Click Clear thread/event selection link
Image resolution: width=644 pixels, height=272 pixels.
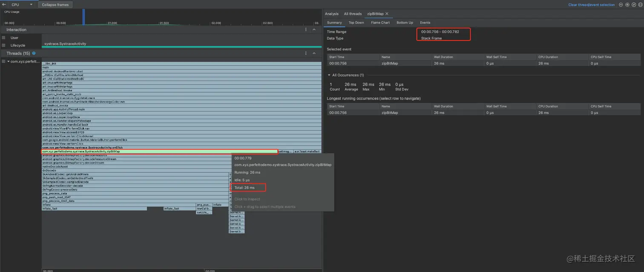(x=591, y=5)
